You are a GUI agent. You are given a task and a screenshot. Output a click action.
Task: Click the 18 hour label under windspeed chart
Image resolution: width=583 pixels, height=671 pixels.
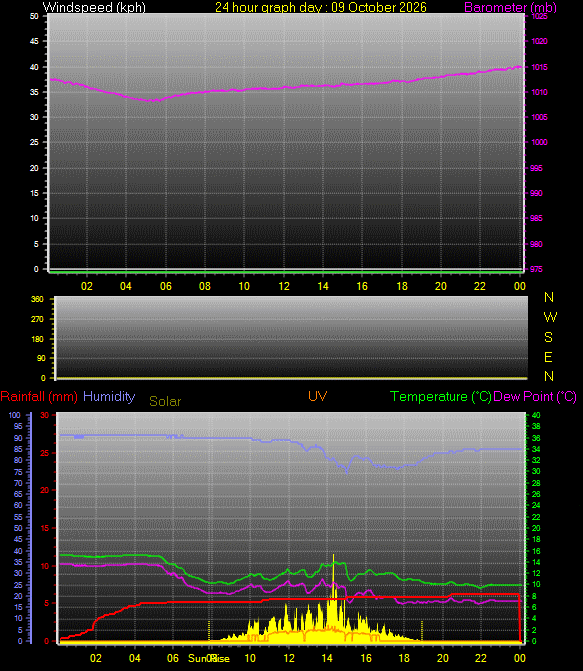pos(402,286)
